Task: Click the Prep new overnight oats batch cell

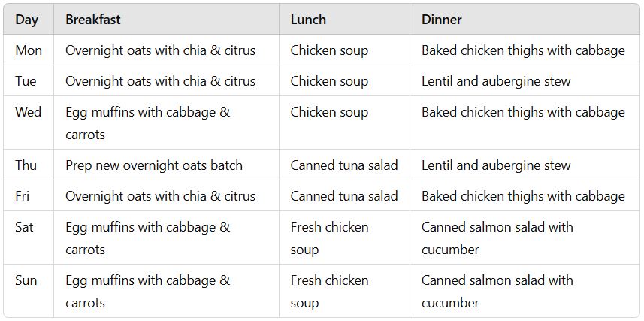Action: point(153,165)
